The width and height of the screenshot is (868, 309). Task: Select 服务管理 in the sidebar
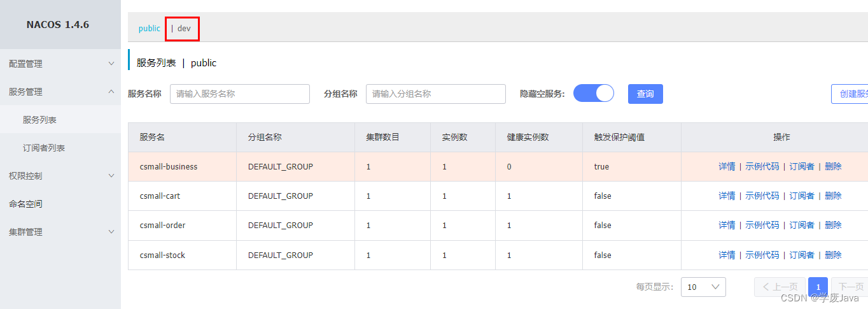coord(25,92)
